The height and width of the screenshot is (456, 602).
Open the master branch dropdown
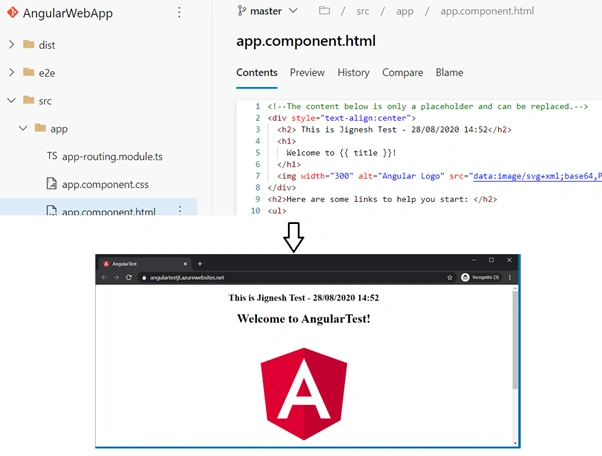point(267,11)
